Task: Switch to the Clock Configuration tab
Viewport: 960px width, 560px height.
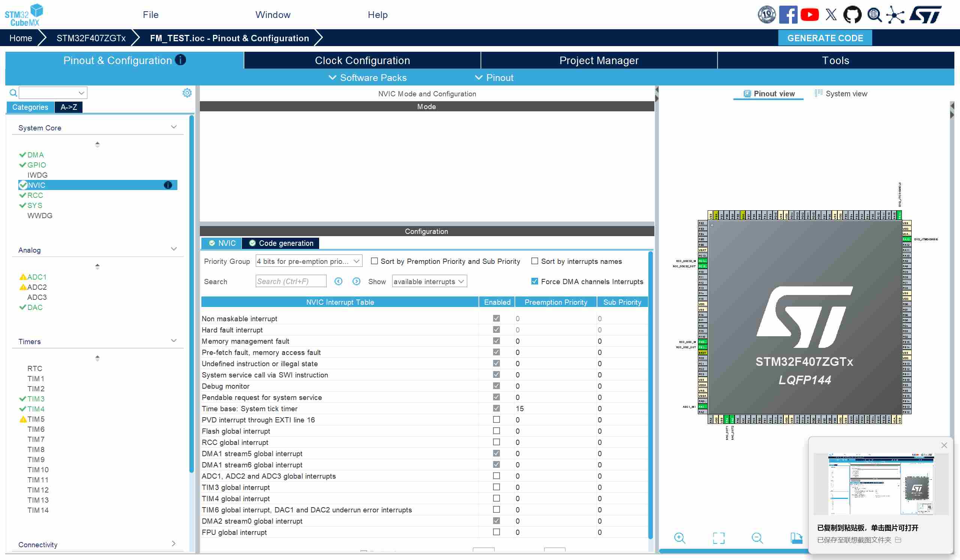Action: pos(362,60)
